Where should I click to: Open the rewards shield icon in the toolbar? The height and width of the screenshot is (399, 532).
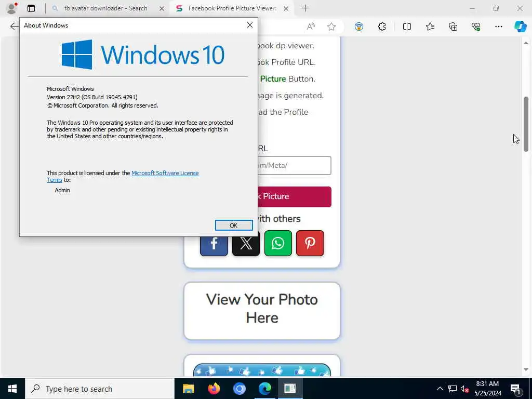click(x=359, y=26)
